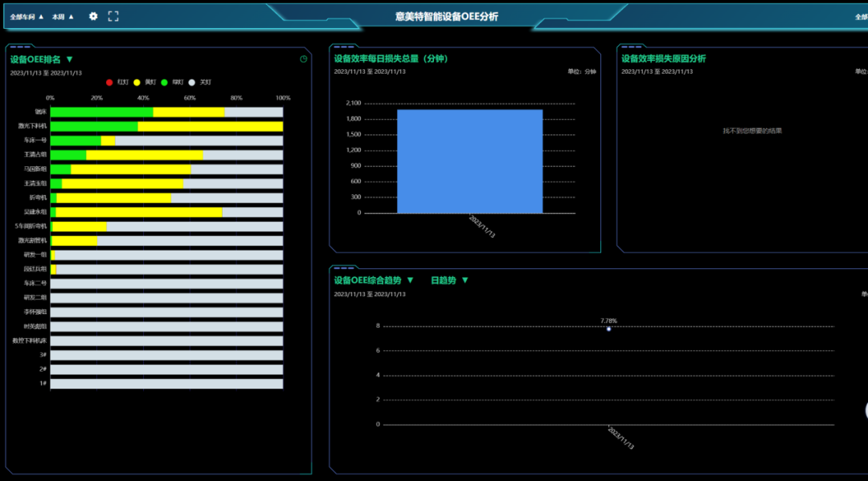This screenshot has height=481, width=868.
Task: Expand the 设备OEE排名 dropdown arrow
Action: pos(69,59)
